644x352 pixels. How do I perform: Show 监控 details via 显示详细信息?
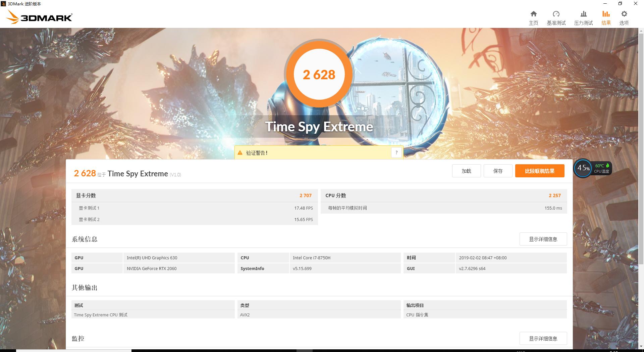tap(543, 338)
